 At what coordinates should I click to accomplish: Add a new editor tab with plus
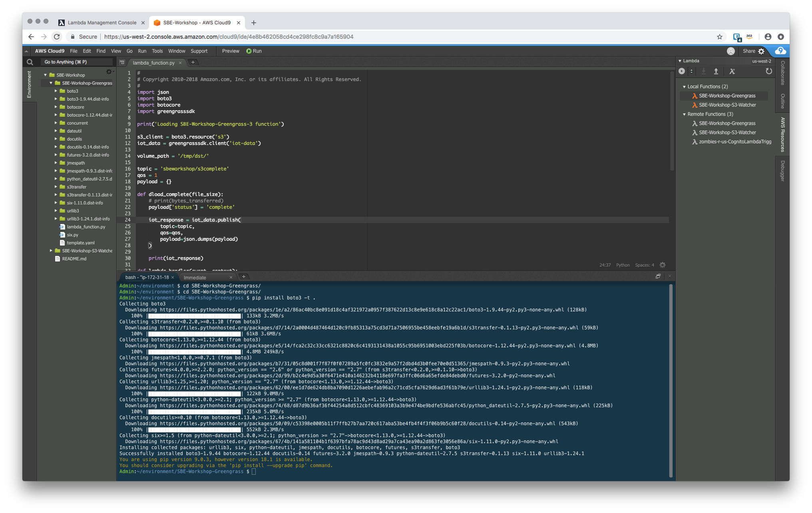coord(193,62)
